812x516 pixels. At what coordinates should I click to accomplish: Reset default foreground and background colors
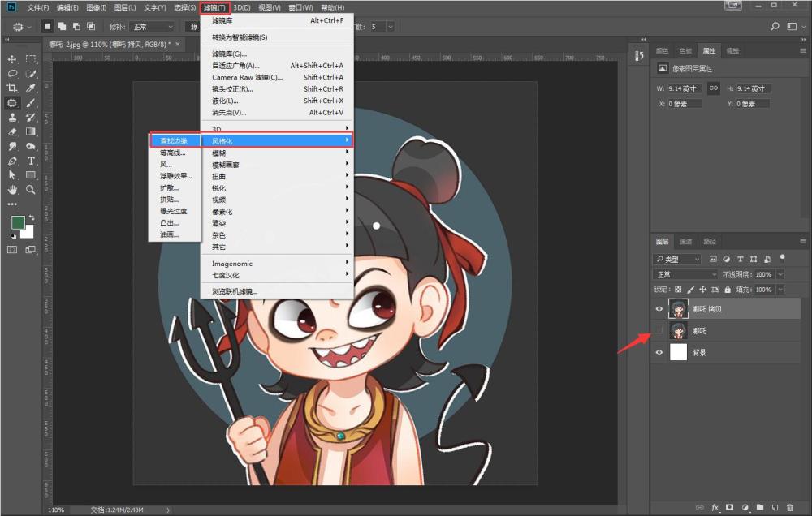pos(13,236)
